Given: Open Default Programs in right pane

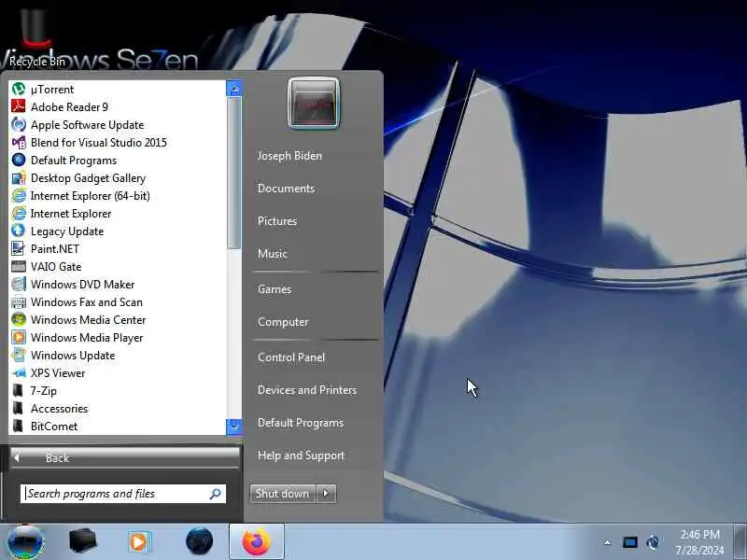Looking at the screenshot, I should click(x=301, y=423).
